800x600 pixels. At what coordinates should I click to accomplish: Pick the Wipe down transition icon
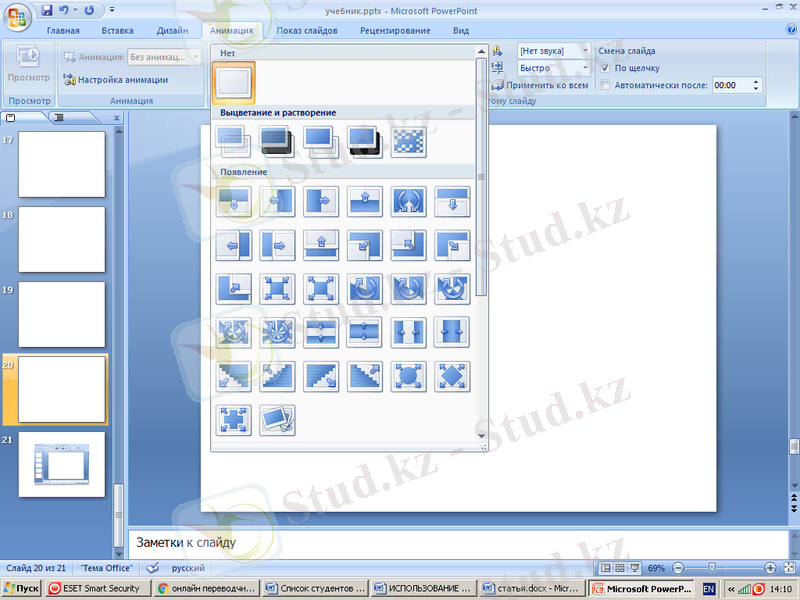[234, 202]
